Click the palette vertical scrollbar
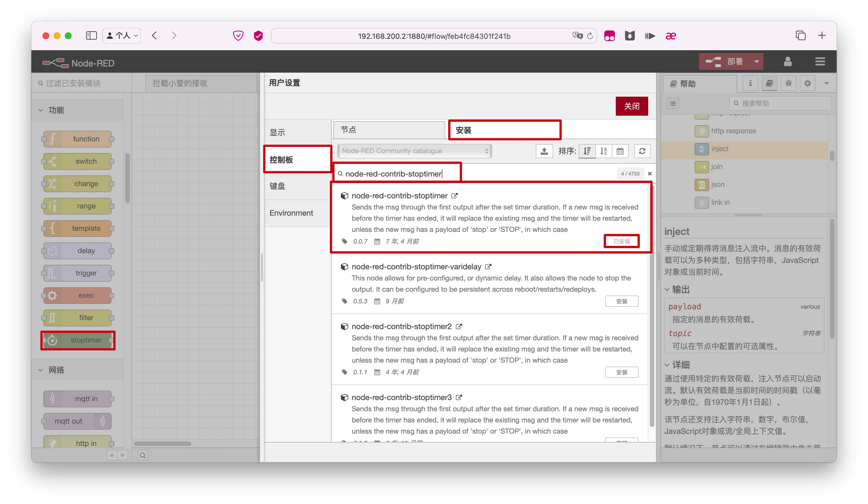The image size is (868, 504). click(x=128, y=178)
